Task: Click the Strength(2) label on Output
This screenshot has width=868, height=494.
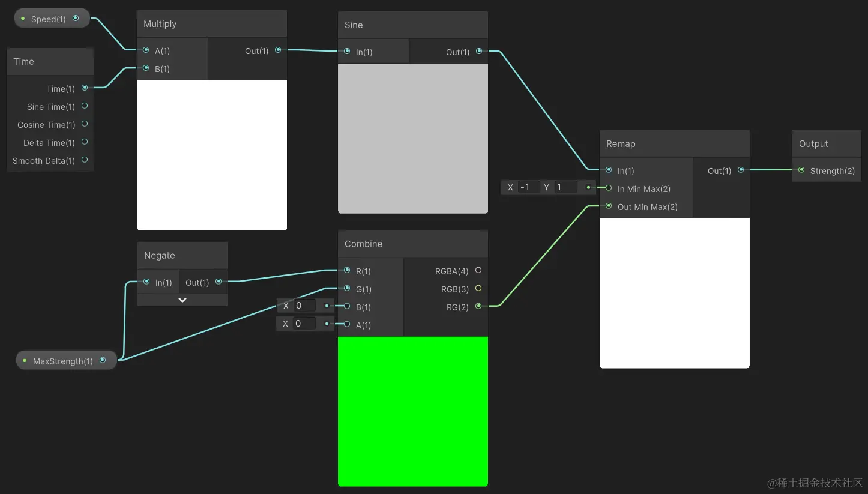Action: 833,171
